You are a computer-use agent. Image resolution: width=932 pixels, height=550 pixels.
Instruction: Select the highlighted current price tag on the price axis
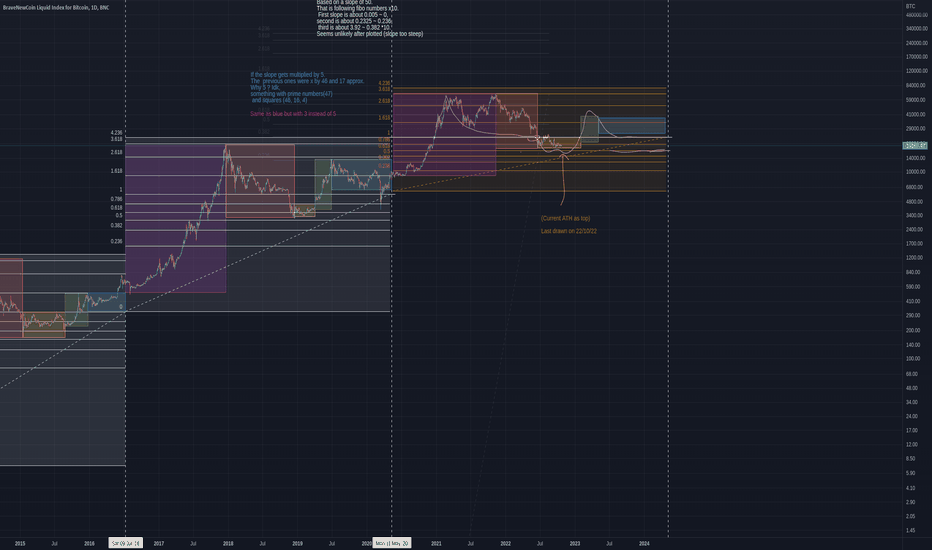915,146
